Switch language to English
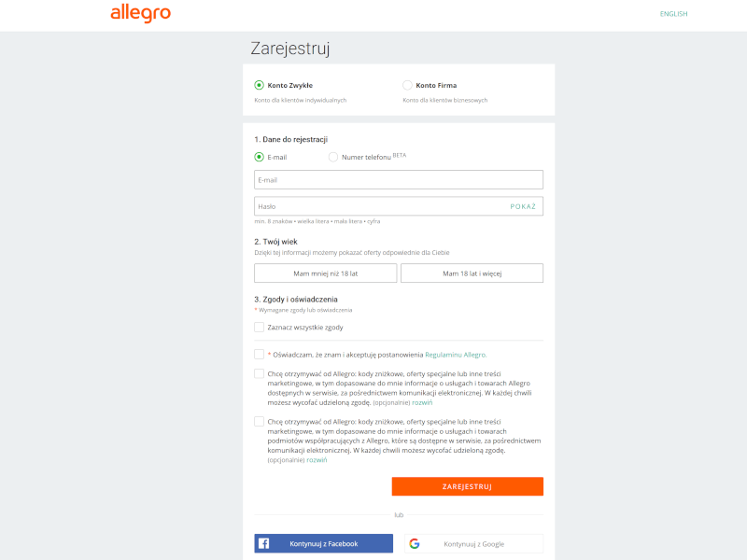Screen dimensions: 747x560 pos(673,14)
